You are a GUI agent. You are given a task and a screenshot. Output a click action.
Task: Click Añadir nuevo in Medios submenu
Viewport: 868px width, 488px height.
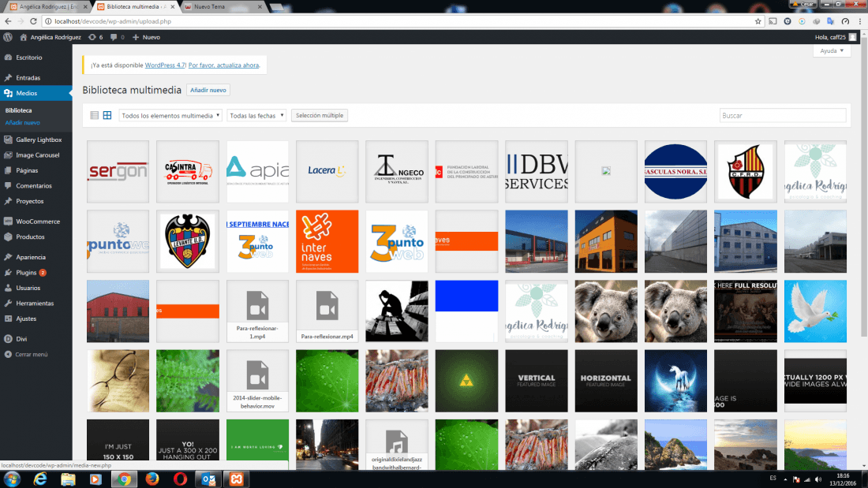(23, 123)
